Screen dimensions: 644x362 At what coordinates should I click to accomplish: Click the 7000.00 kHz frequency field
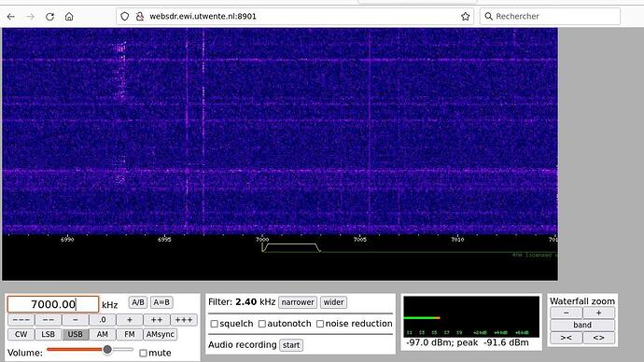click(x=53, y=304)
